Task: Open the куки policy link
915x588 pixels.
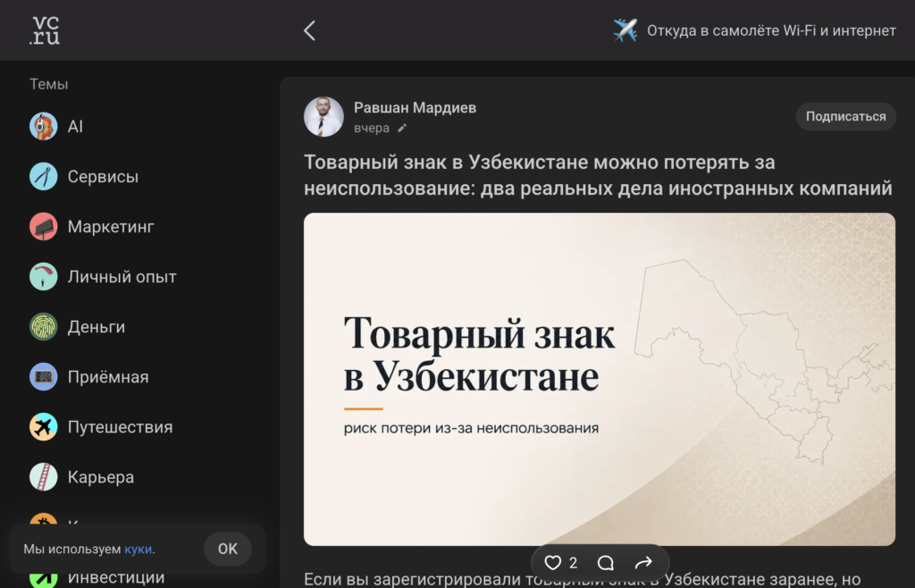Action: [138, 550]
